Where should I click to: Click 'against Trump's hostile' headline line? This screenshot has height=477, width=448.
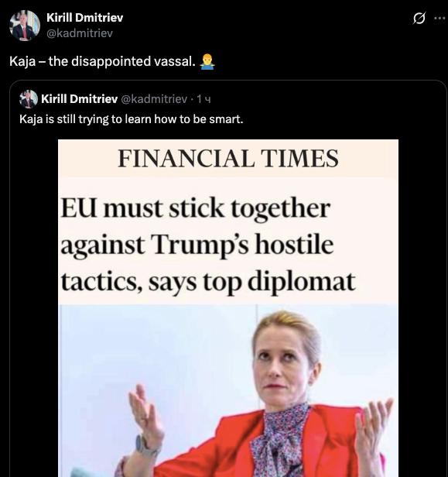197,245
